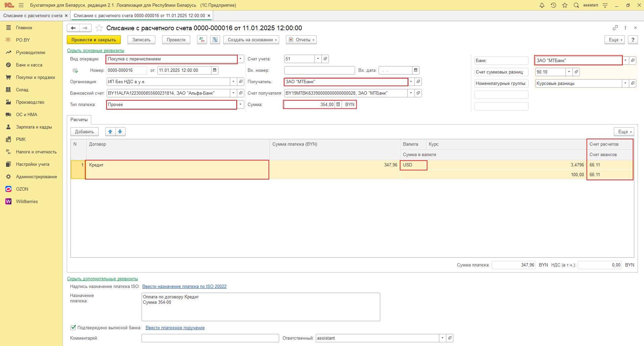Get link to document icon

point(615,28)
